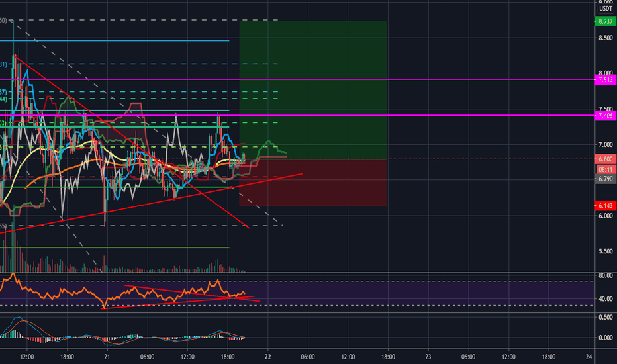Select the upper magenta horizontal line at 7.913

pos(297,79)
